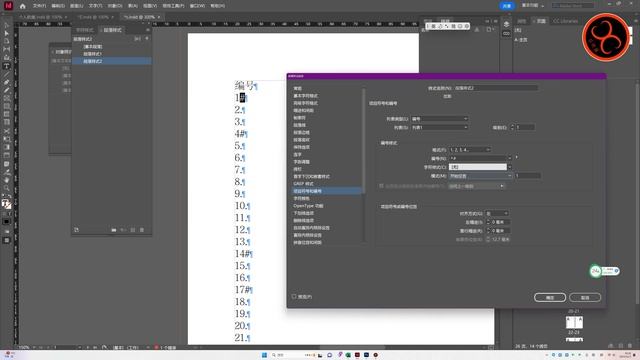
Task: Switch to the CC Libraries panel tab
Action: [x=565, y=21]
